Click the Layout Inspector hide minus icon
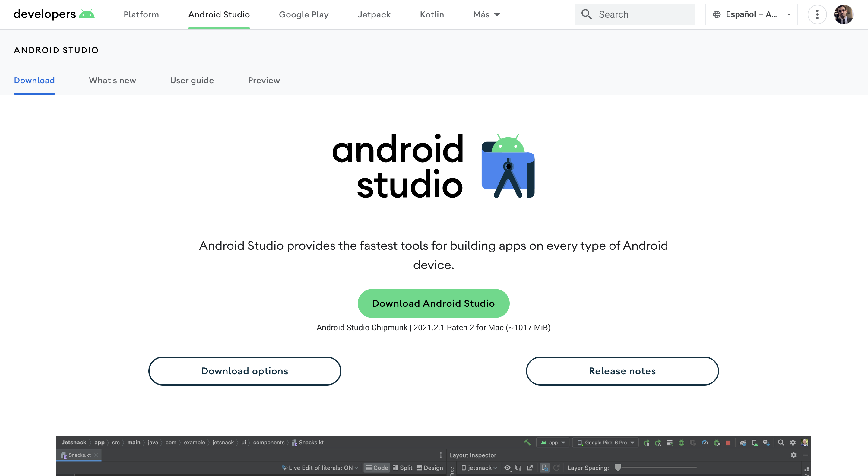Viewport: 868px width, 476px height. click(x=805, y=455)
